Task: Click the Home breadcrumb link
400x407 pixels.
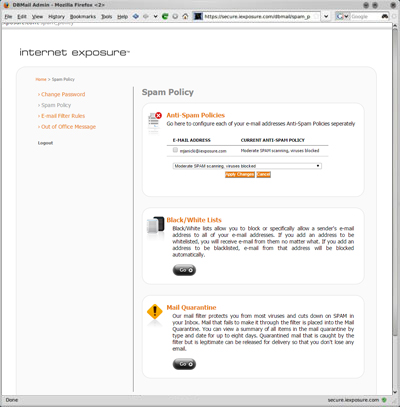Action: pyautogui.click(x=41, y=79)
